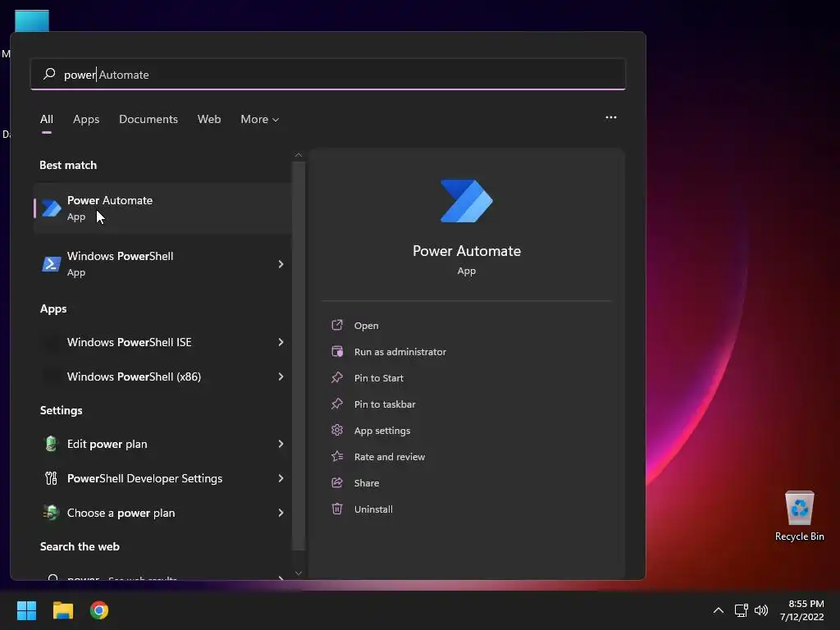Image resolution: width=840 pixels, height=630 pixels.
Task: Select Share in the details pane
Action: click(367, 482)
